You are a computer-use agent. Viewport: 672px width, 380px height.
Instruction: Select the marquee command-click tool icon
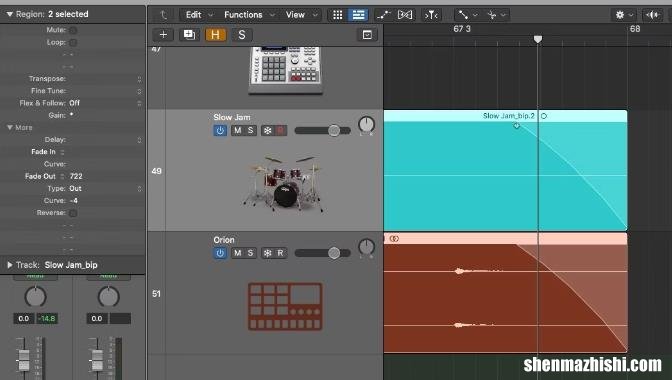(492, 15)
